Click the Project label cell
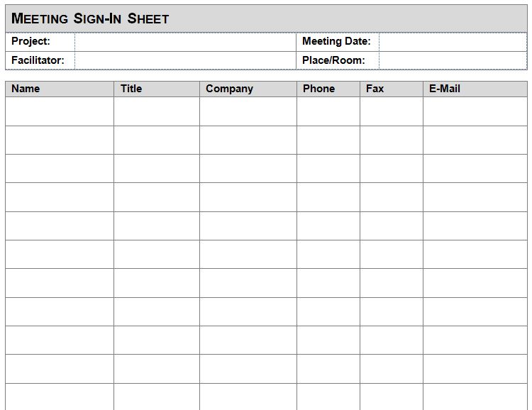The width and height of the screenshot is (532, 410). [x=40, y=42]
